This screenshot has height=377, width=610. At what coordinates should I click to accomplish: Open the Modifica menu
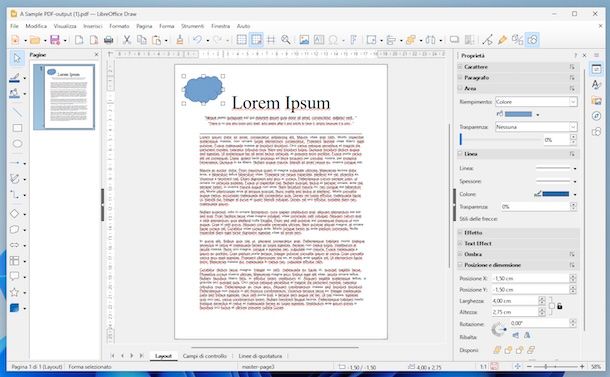(x=36, y=26)
